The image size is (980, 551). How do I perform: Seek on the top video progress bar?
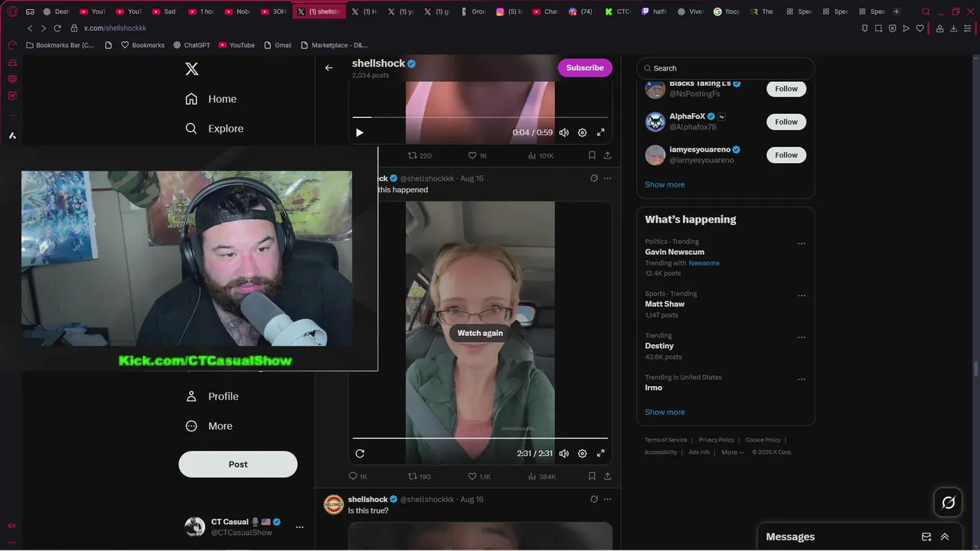pos(480,117)
